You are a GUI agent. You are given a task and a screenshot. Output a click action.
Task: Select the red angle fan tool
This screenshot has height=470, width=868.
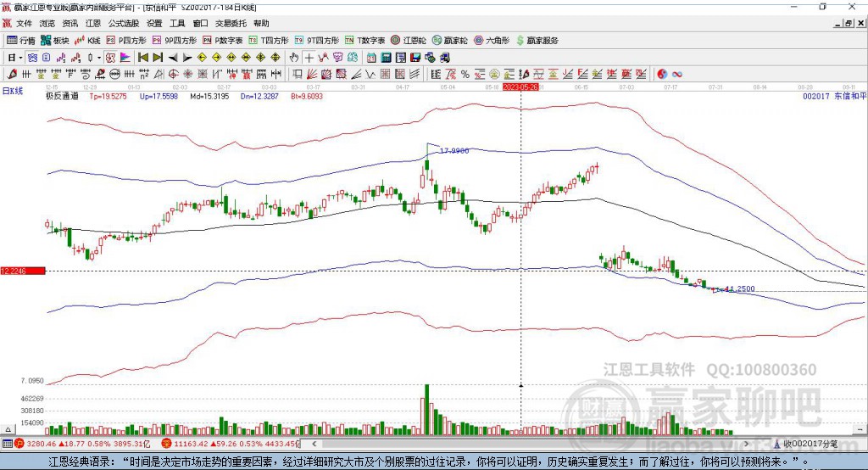click(x=313, y=74)
